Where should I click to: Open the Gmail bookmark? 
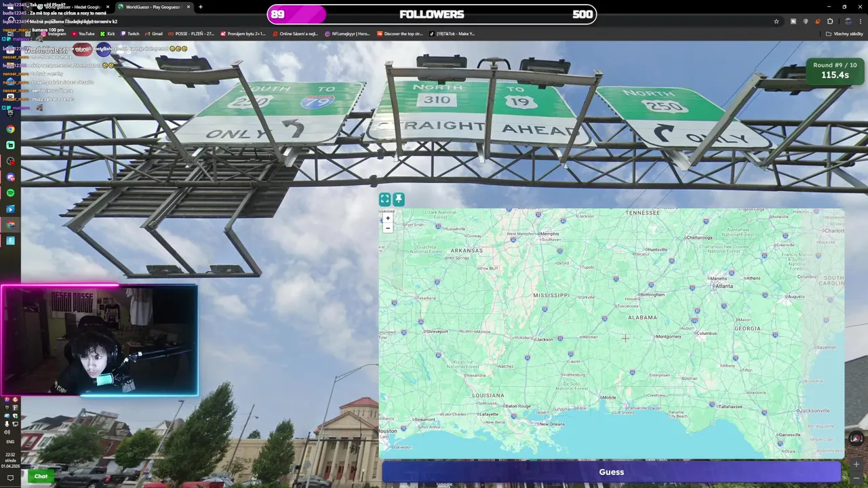153,33
